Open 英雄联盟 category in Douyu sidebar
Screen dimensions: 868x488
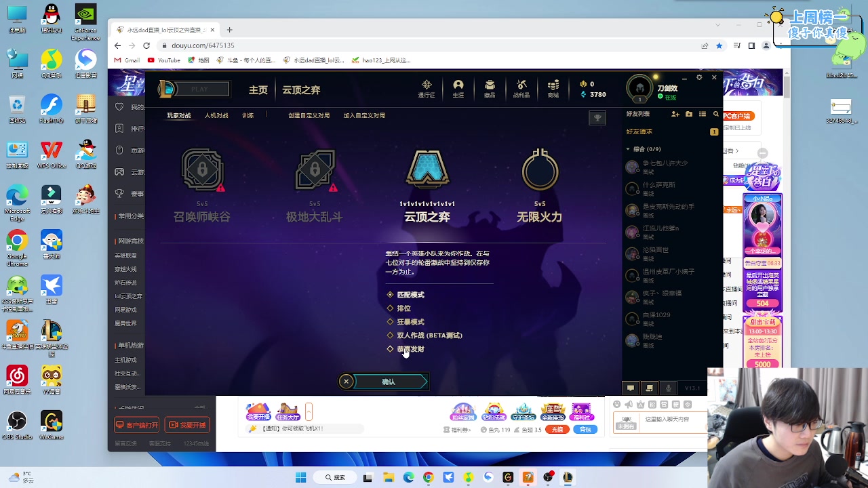tap(125, 256)
